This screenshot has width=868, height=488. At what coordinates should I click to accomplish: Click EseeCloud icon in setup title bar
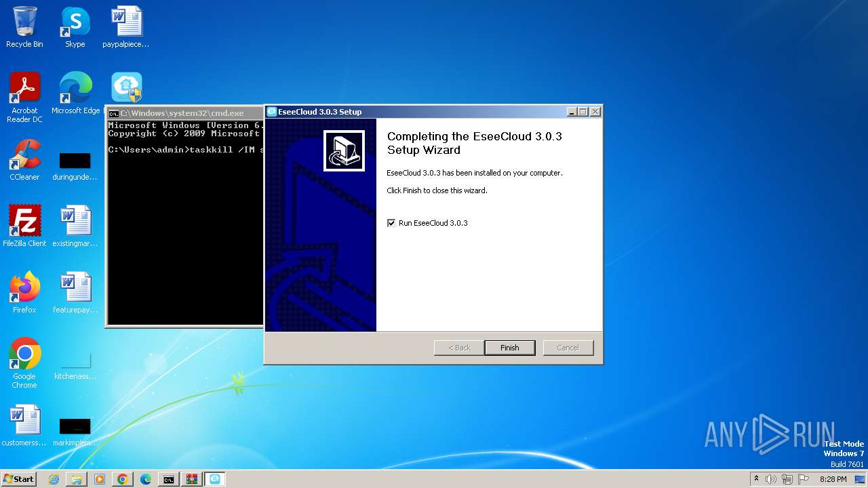click(272, 112)
